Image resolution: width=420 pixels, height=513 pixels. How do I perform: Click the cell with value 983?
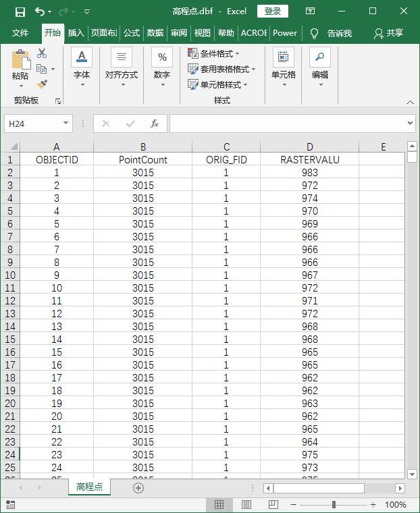(310, 172)
